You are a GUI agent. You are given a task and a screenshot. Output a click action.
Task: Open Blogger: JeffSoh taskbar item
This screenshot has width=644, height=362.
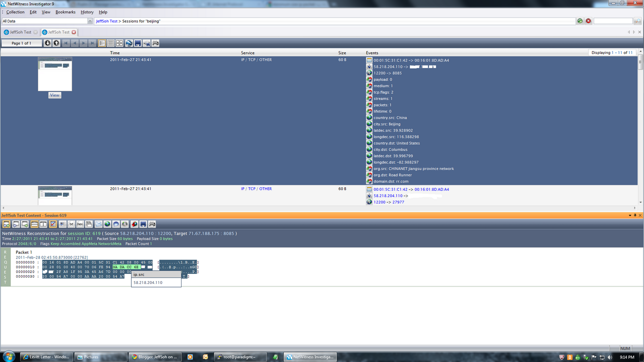coord(155,357)
